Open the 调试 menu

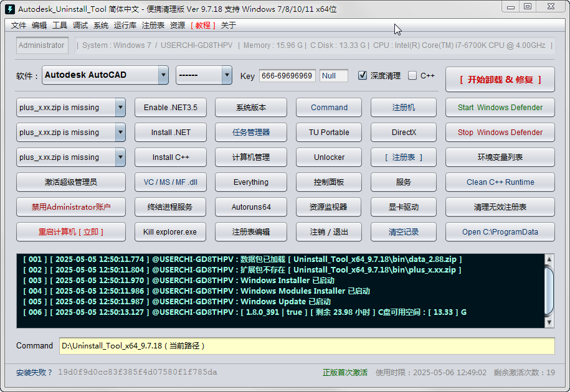point(80,25)
